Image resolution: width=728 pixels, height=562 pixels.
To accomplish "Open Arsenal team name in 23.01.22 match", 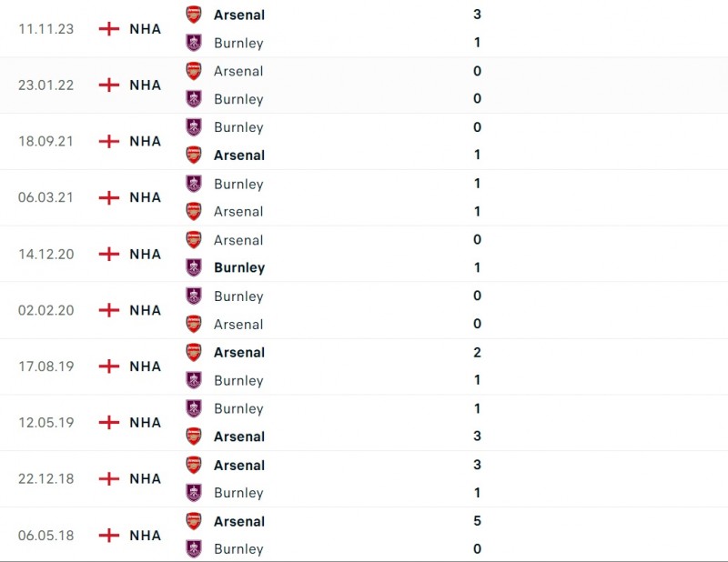I will click(x=238, y=71).
